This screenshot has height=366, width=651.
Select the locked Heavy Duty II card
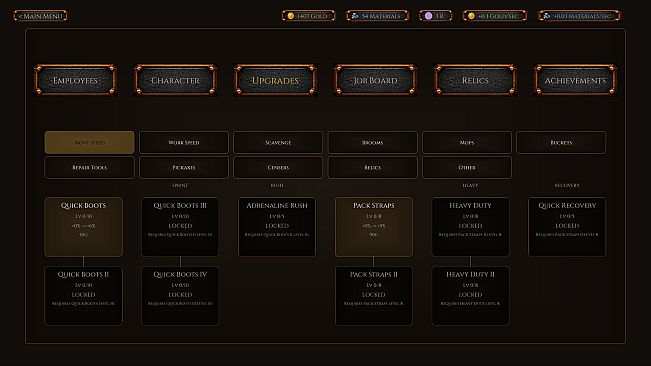(x=470, y=295)
